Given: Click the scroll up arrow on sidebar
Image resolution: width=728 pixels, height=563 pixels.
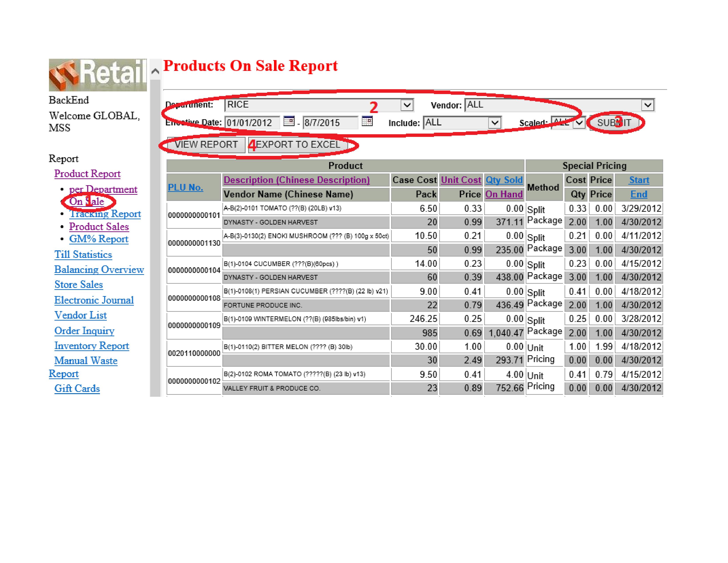Looking at the screenshot, I should coord(155,71).
